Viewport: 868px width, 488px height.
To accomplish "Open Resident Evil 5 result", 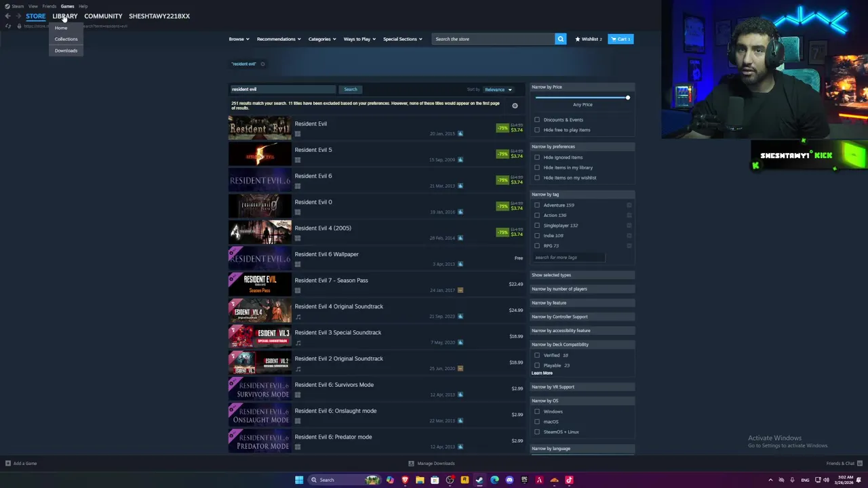I will tap(376, 155).
